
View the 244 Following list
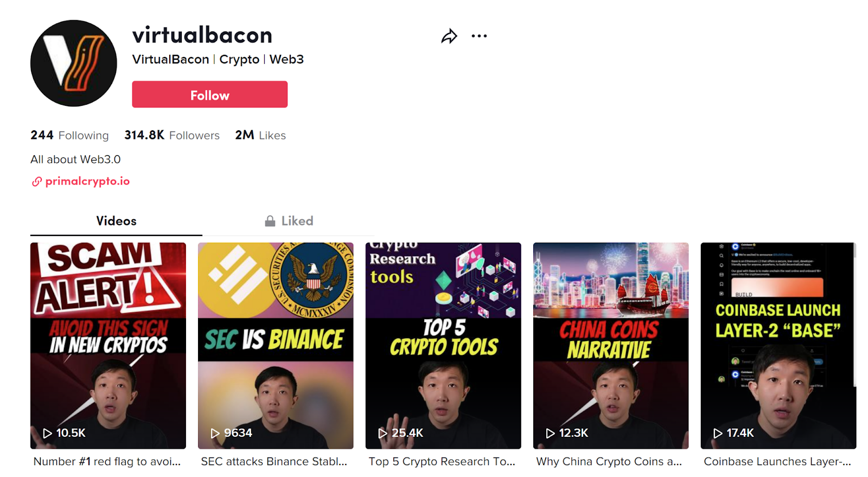coord(69,135)
